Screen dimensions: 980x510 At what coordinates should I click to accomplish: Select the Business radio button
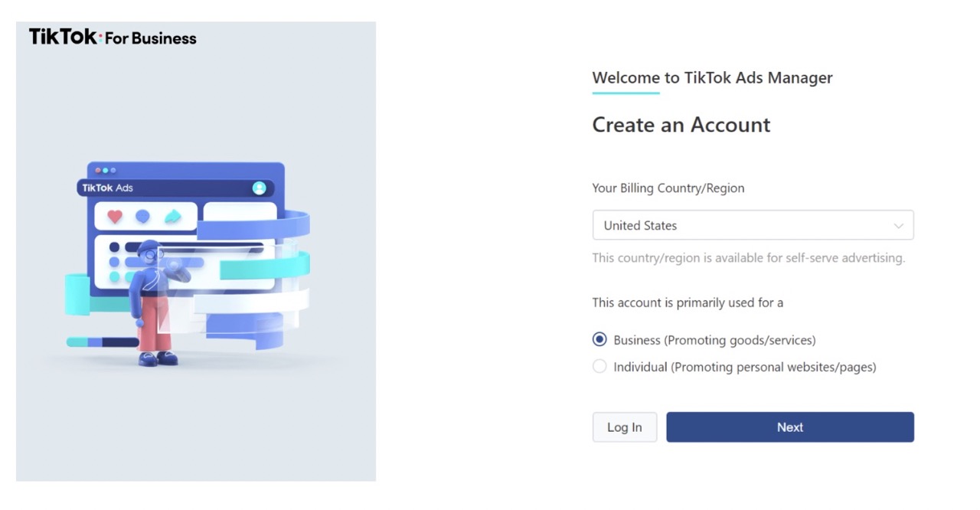(599, 340)
